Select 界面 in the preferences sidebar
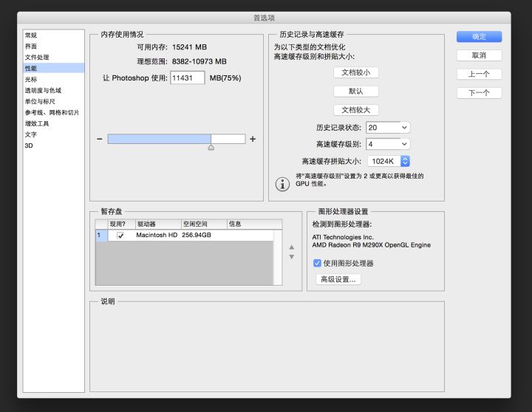The image size is (532, 412). (x=30, y=46)
